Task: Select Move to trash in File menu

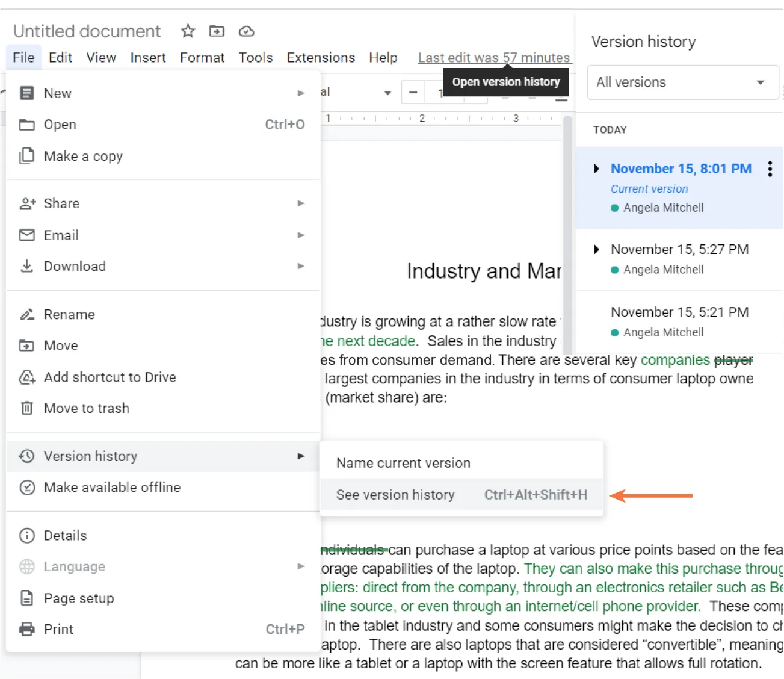Action: click(x=86, y=408)
